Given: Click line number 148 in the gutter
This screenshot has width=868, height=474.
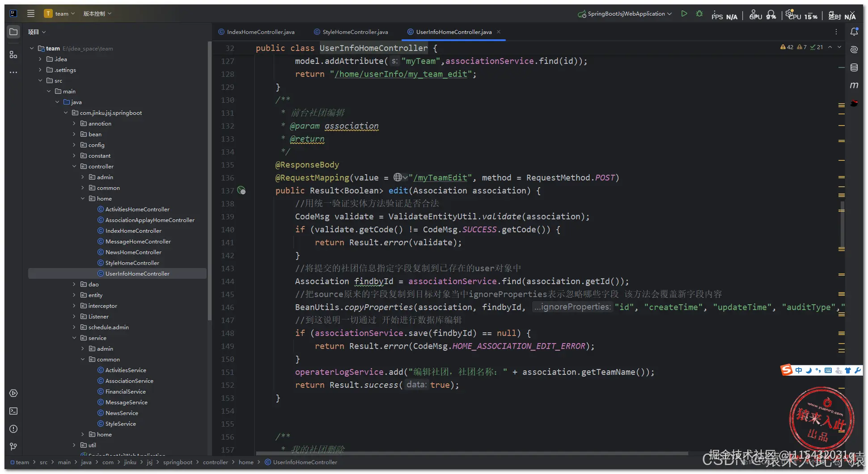Looking at the screenshot, I should (228, 333).
